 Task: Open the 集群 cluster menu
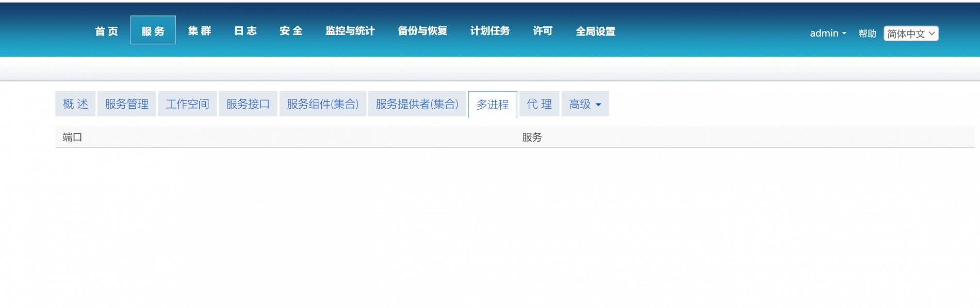click(x=200, y=31)
